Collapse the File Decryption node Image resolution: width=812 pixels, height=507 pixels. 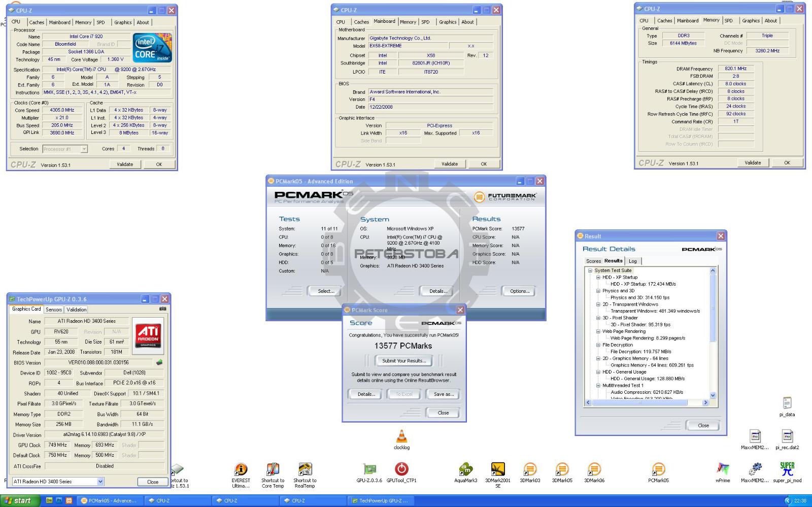(598, 345)
